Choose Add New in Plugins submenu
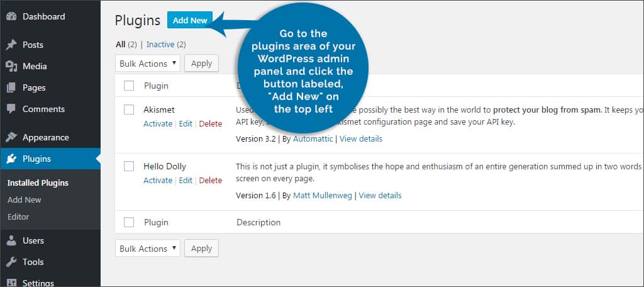The height and width of the screenshot is (287, 644). pos(25,200)
